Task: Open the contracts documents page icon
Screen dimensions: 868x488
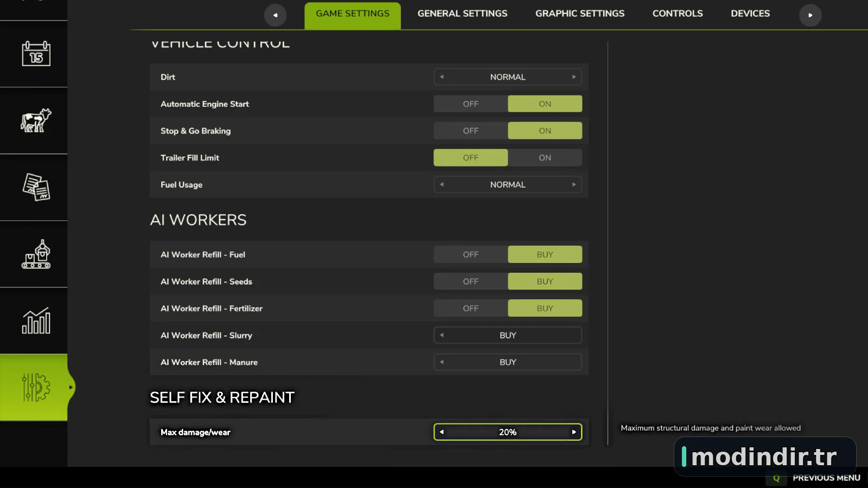Action: tap(36, 187)
